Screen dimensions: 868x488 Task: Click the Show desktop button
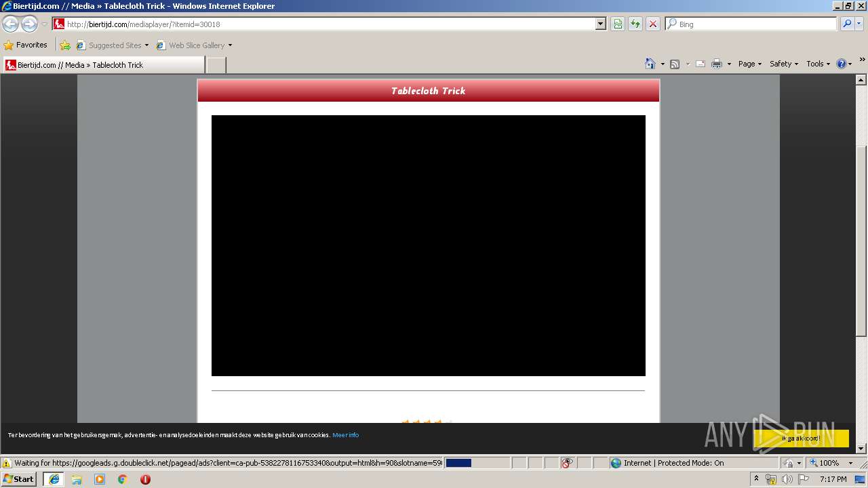tap(861, 479)
